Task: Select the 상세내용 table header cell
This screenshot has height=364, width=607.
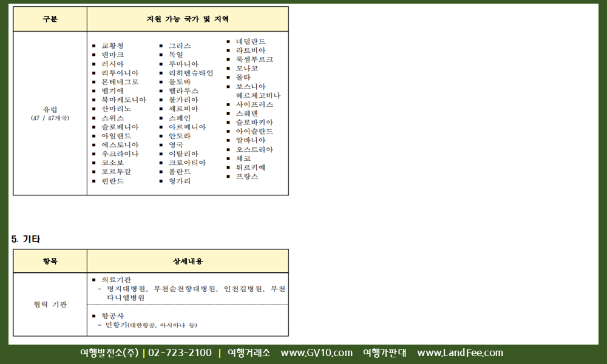Action: pyautogui.click(x=188, y=261)
